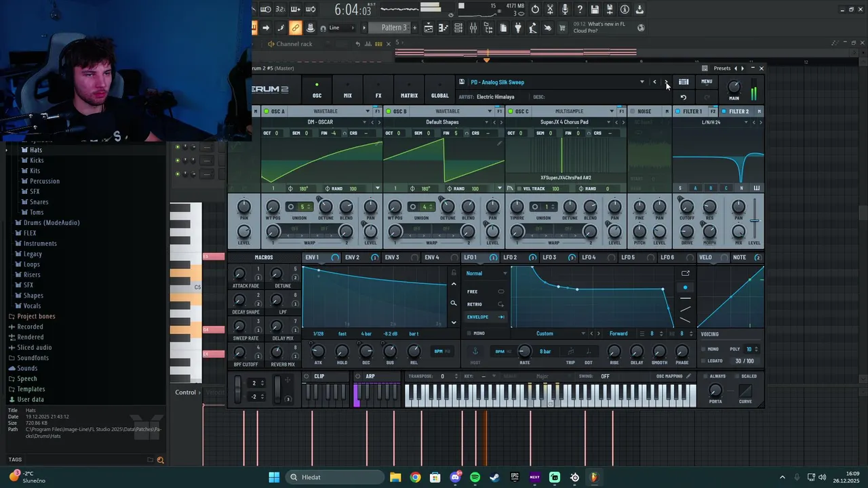This screenshot has width=868, height=488.
Task: Switch to the MIX tab
Action: coord(348,90)
